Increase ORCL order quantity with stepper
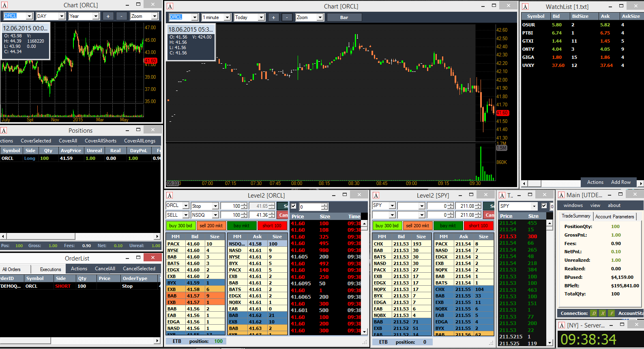644x349 pixels. coord(244,205)
